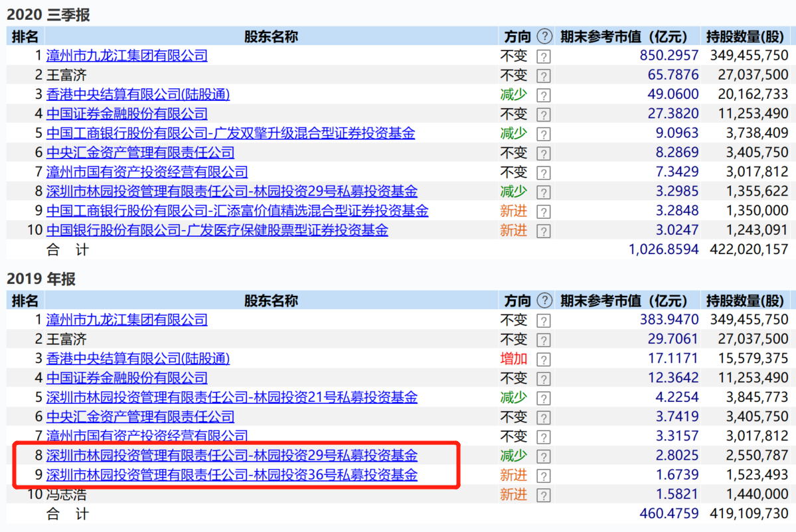Open the ? icon in 2020 row 8 林园投资29号
The image size is (796, 532).
tap(543, 192)
